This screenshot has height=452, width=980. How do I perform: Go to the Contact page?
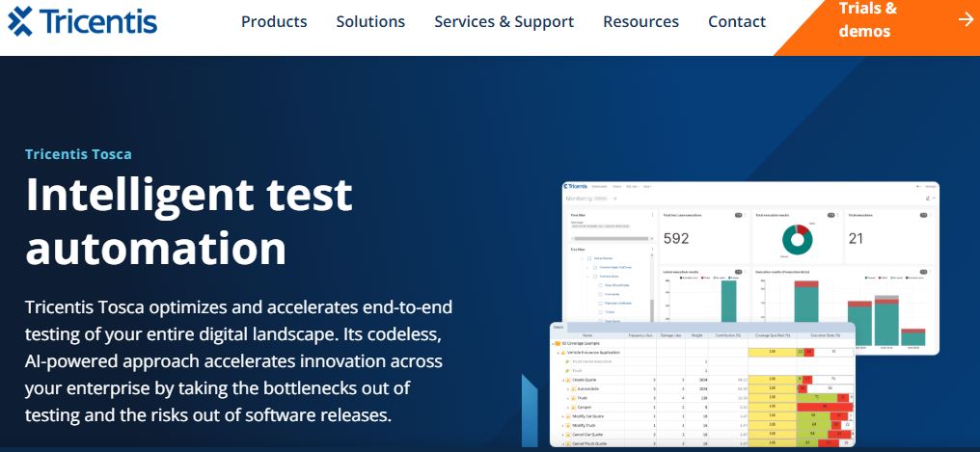pos(737,21)
